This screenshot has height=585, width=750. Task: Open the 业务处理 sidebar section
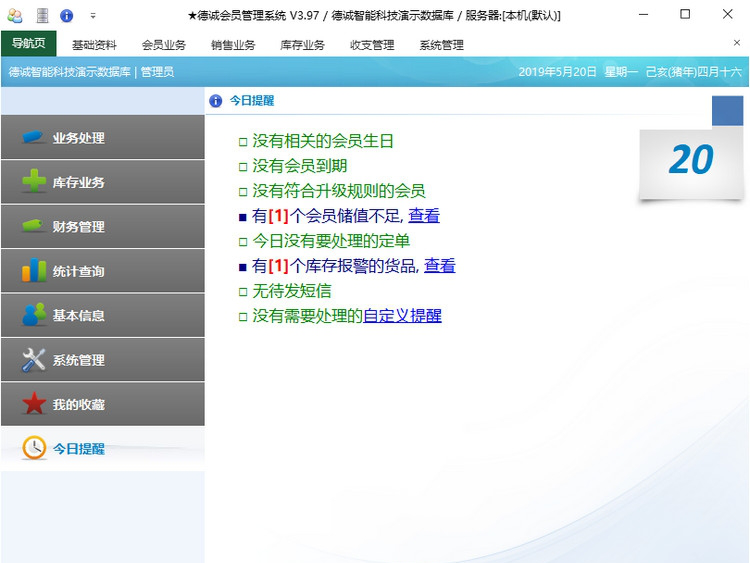pyautogui.click(x=103, y=137)
